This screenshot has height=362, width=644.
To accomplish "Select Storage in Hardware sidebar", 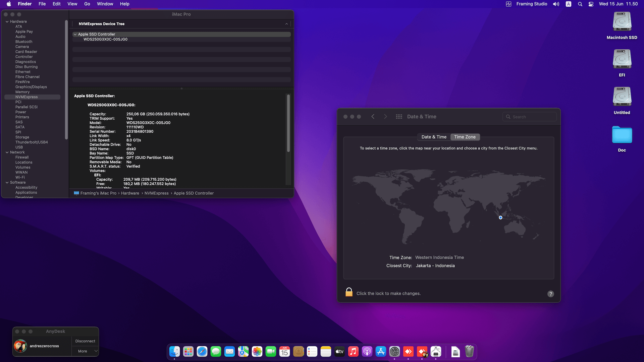I will coord(22,137).
